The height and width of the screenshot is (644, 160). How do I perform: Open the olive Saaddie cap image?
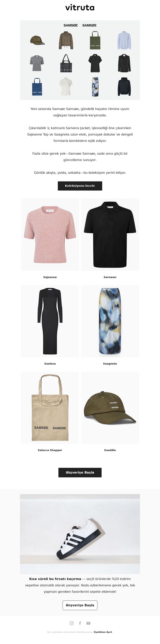point(110,407)
